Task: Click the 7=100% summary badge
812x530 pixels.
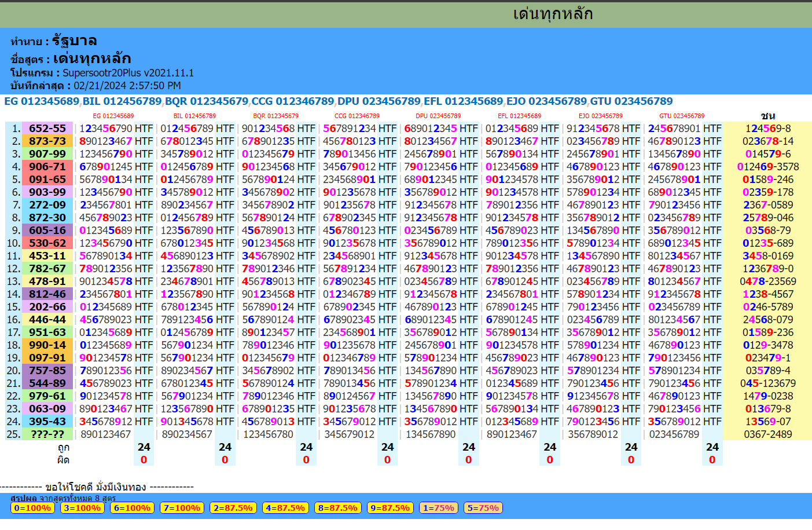Action: coord(182,508)
